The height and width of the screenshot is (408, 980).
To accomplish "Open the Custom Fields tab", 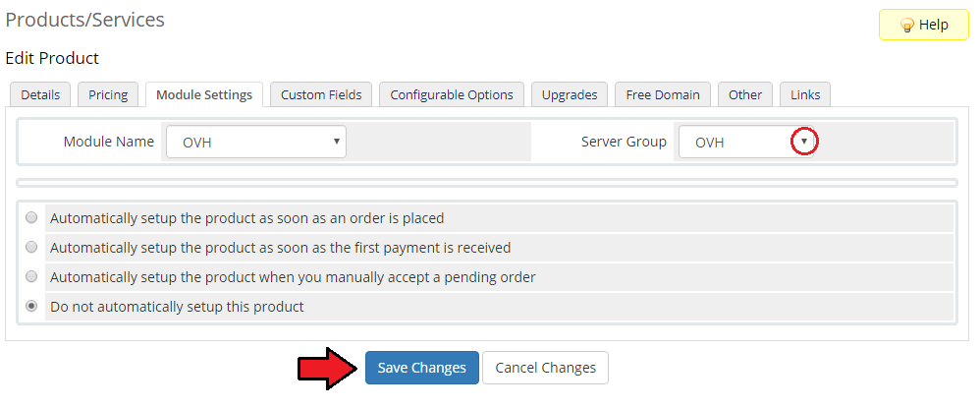I will pyautogui.click(x=321, y=94).
